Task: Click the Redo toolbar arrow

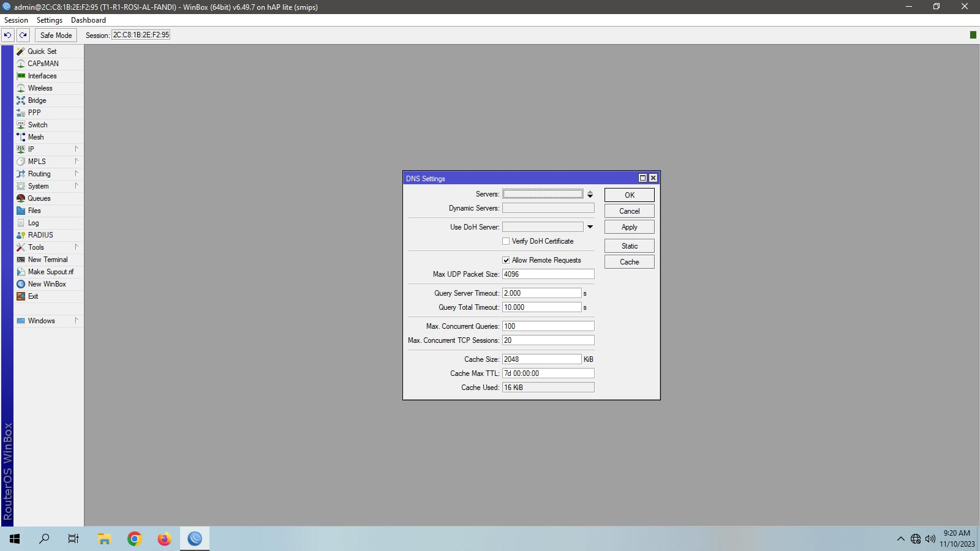Action: click(23, 35)
